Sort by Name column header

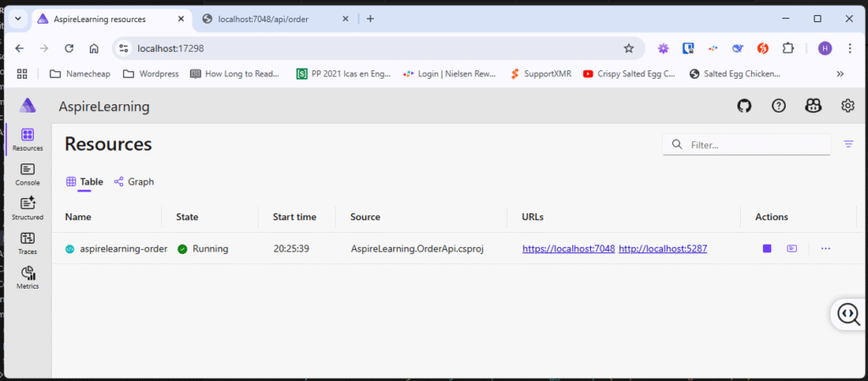pyautogui.click(x=78, y=217)
